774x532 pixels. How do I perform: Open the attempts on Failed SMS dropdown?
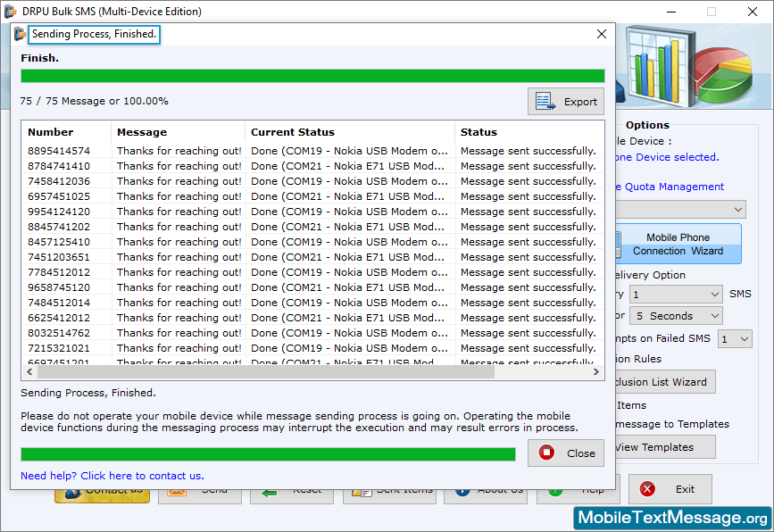pos(735,339)
